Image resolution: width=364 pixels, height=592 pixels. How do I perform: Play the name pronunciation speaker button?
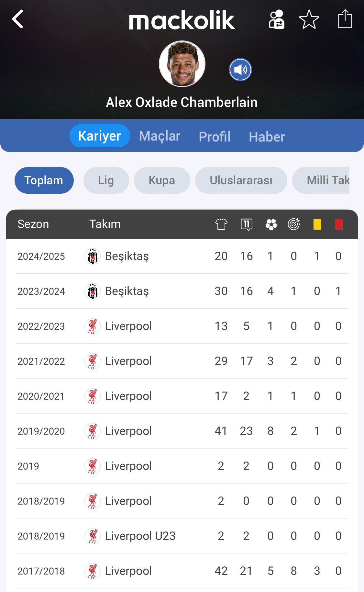[x=240, y=70]
